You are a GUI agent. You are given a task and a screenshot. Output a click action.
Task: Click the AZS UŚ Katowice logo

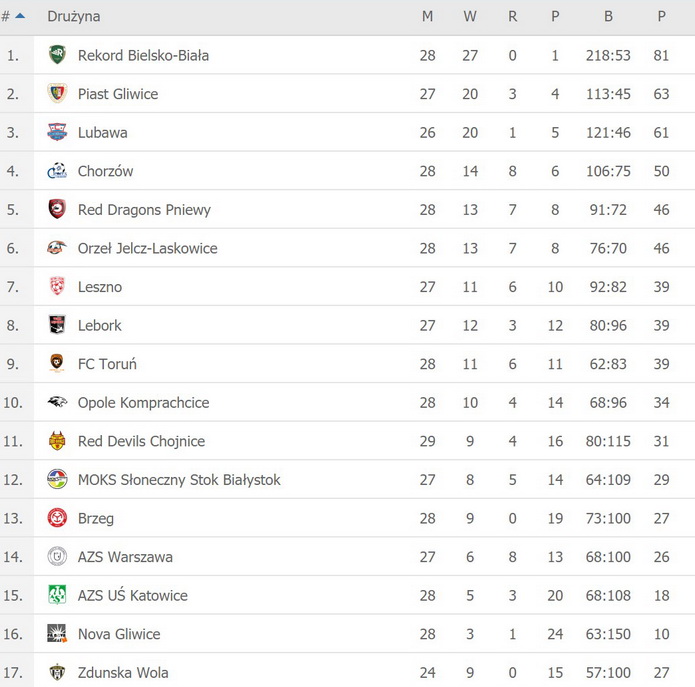tap(57, 595)
